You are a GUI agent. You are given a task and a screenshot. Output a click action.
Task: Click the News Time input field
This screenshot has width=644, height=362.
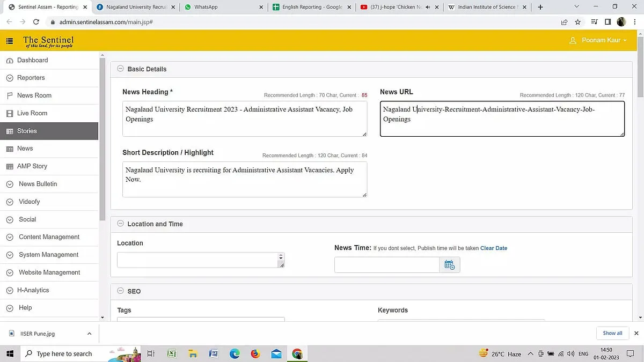pos(387,265)
